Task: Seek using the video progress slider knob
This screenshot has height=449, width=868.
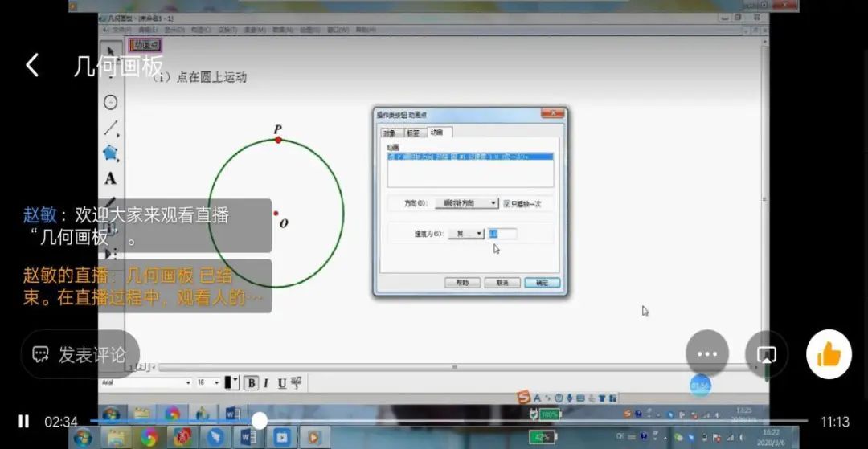Action: [x=259, y=422]
